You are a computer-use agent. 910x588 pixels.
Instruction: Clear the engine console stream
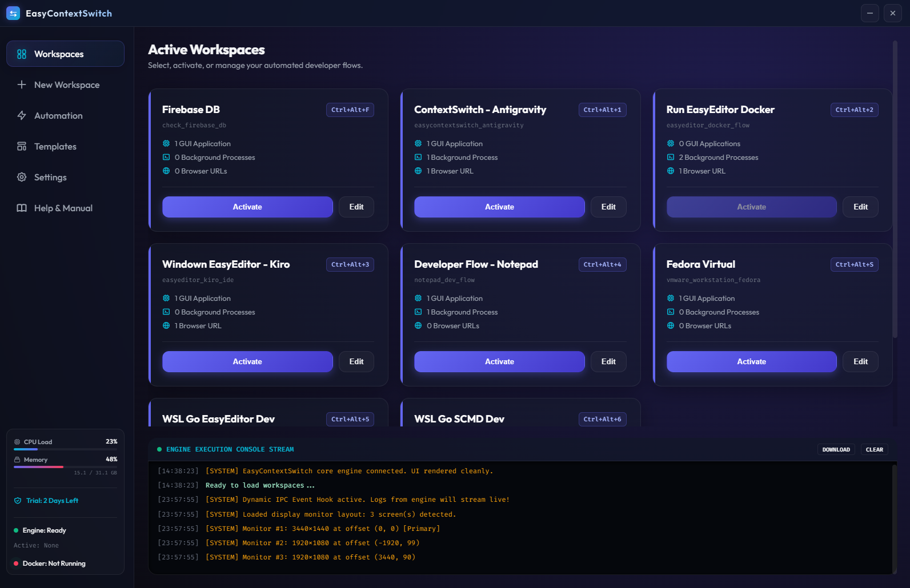[x=874, y=449]
